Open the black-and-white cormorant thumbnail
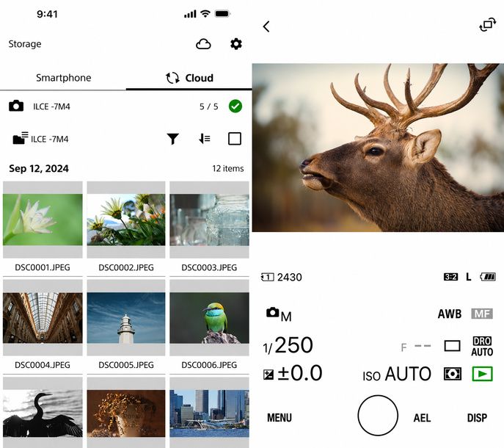Viewport: 504px width, 448px height. point(43,413)
